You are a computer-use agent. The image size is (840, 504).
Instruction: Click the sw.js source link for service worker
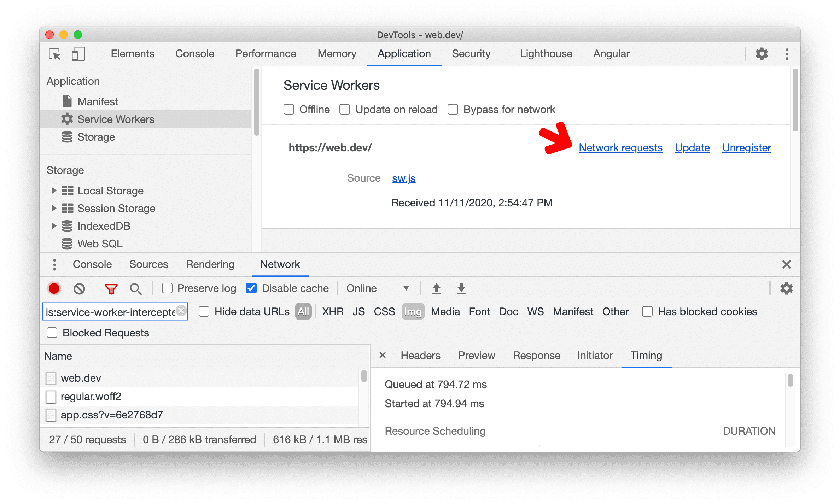click(x=404, y=178)
